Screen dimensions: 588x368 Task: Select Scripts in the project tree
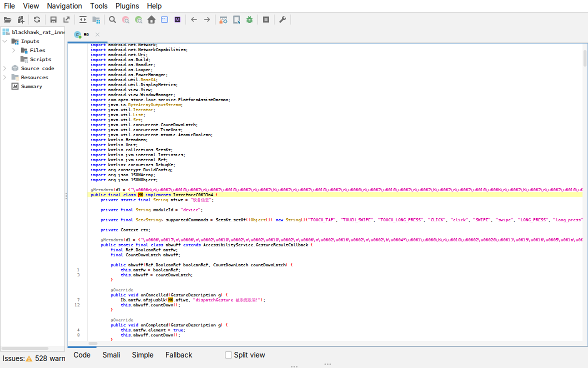tap(40, 59)
